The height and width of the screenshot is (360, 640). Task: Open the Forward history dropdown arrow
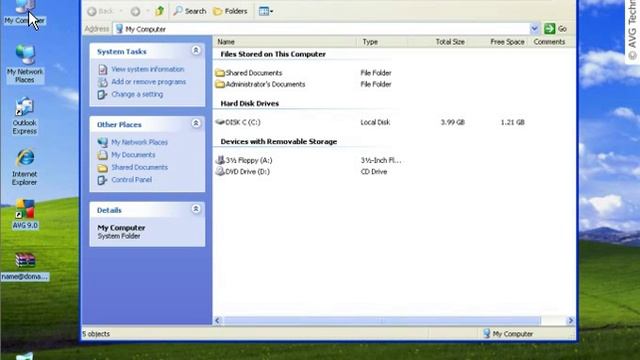click(x=148, y=11)
